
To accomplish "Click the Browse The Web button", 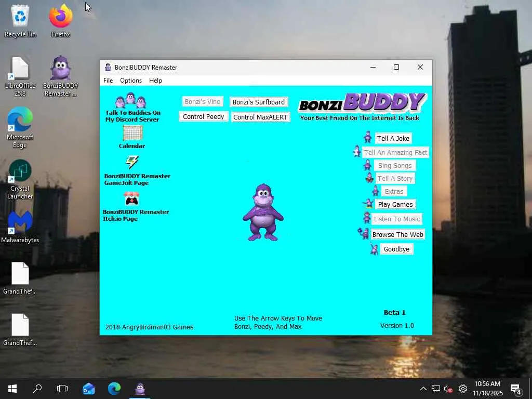I will tap(397, 234).
